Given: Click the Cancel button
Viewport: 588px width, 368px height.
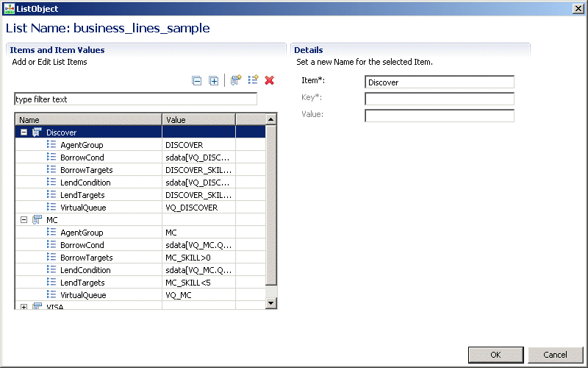Looking at the screenshot, I should click(x=556, y=355).
